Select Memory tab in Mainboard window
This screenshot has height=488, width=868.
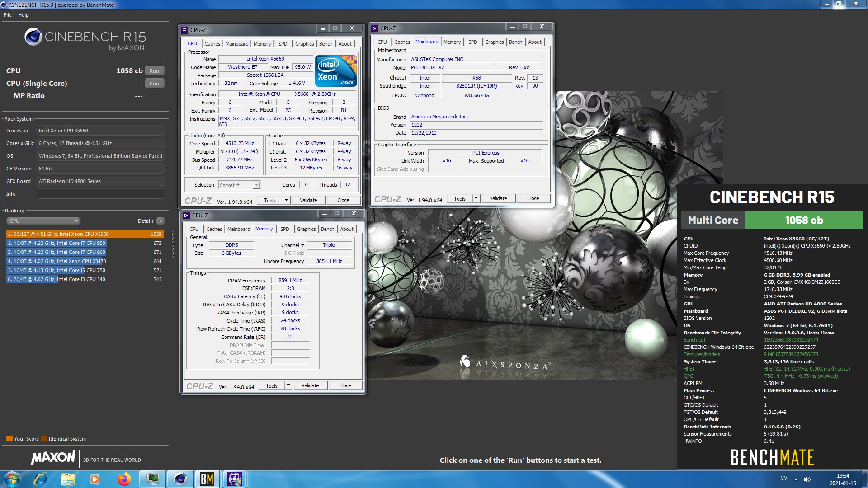452,42
